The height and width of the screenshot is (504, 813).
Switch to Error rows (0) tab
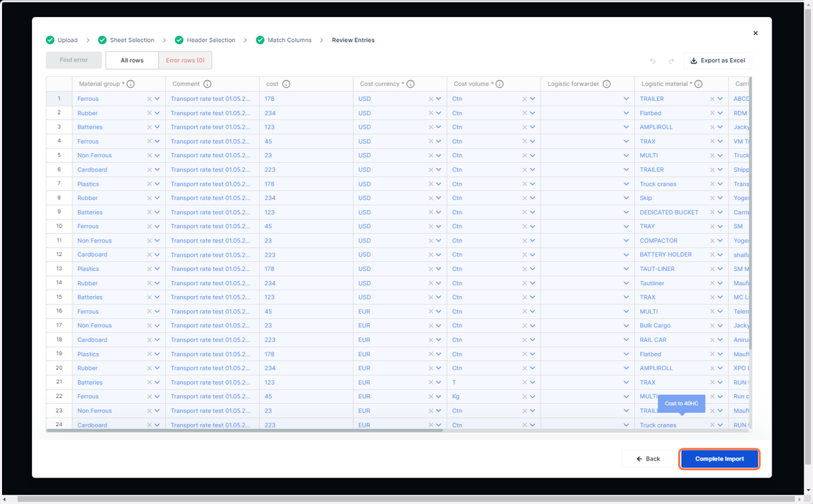click(185, 60)
